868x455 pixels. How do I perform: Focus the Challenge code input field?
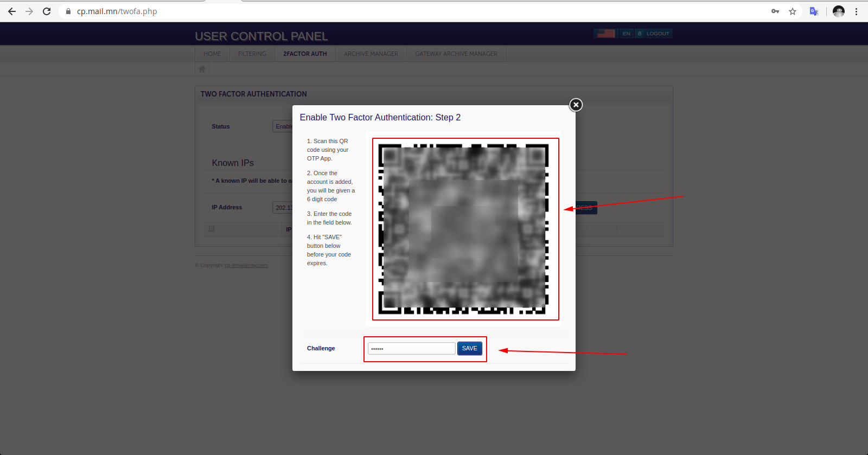click(411, 349)
